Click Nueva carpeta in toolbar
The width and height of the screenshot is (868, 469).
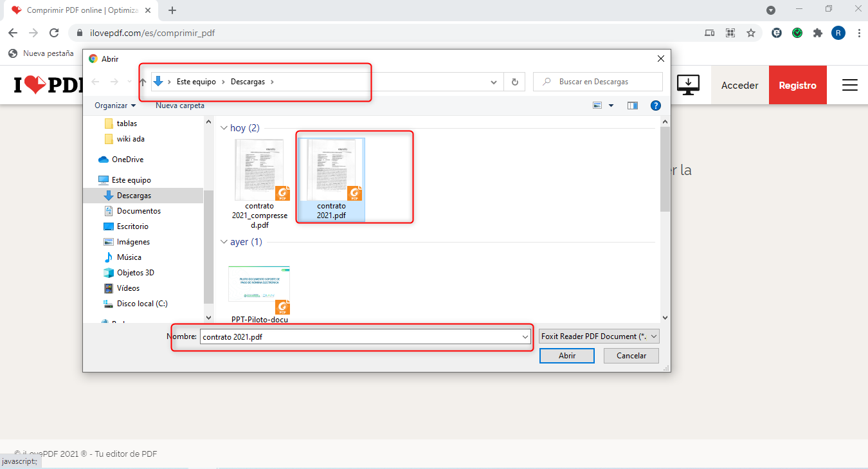click(180, 106)
